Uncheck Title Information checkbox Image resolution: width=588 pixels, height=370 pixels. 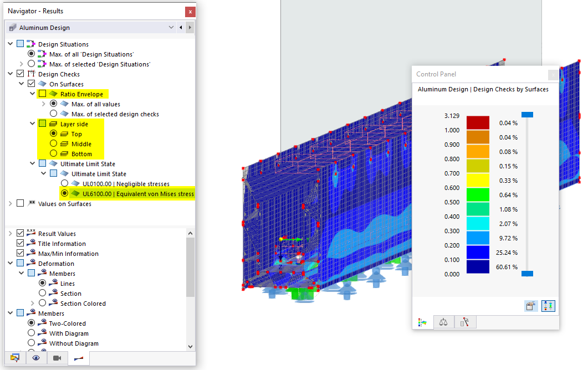[21, 243]
